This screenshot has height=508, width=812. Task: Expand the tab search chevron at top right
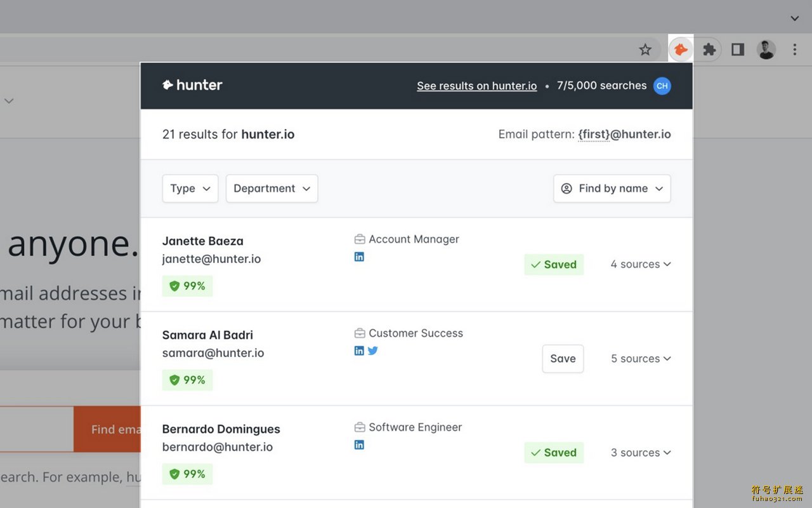click(795, 18)
